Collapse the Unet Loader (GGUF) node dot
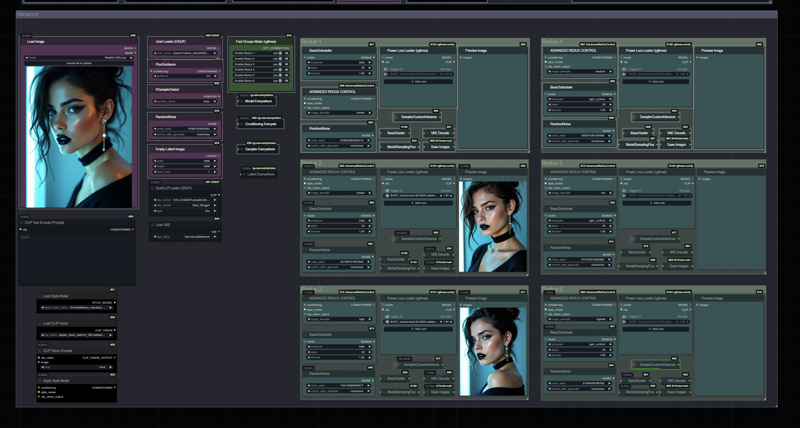 [x=152, y=41]
